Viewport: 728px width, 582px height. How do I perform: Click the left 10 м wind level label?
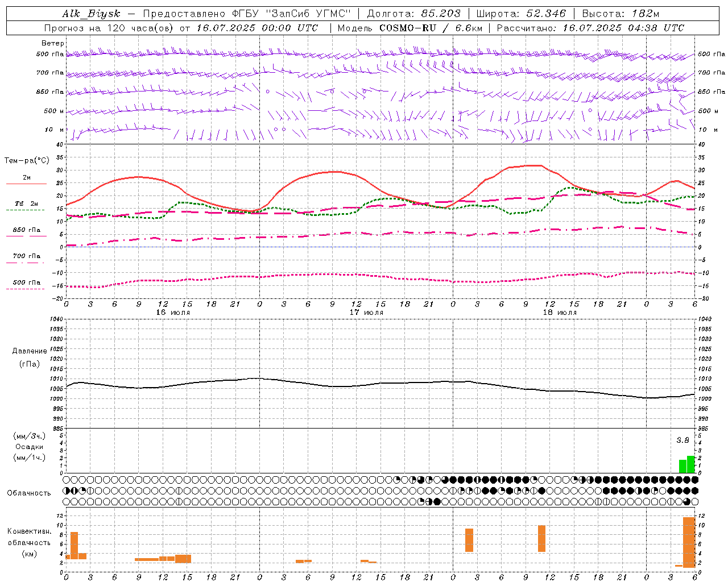[x=55, y=130]
